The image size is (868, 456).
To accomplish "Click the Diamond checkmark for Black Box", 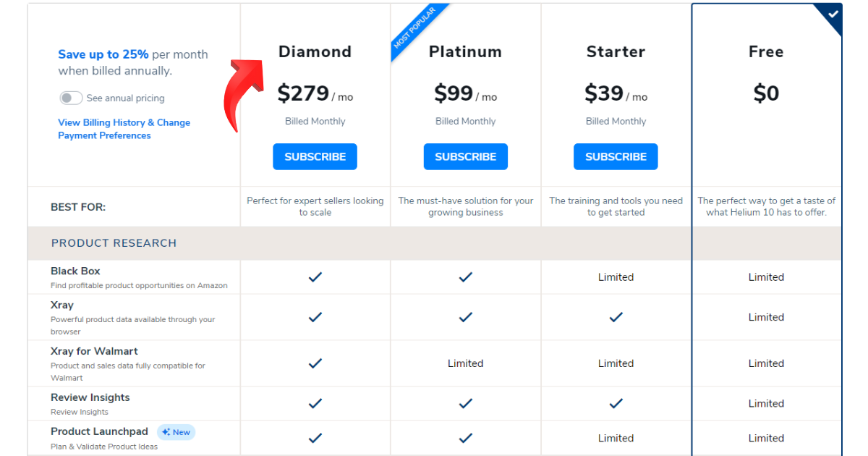I will (x=315, y=277).
